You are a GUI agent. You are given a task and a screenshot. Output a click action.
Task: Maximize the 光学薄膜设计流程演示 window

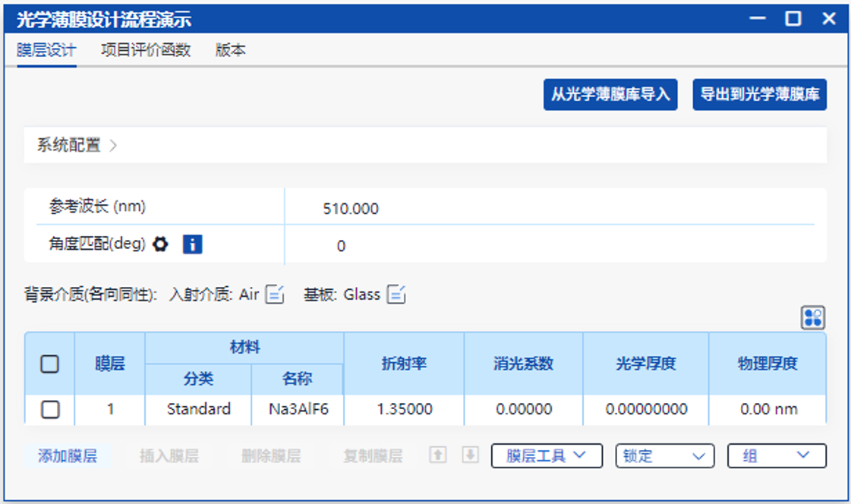(x=793, y=20)
